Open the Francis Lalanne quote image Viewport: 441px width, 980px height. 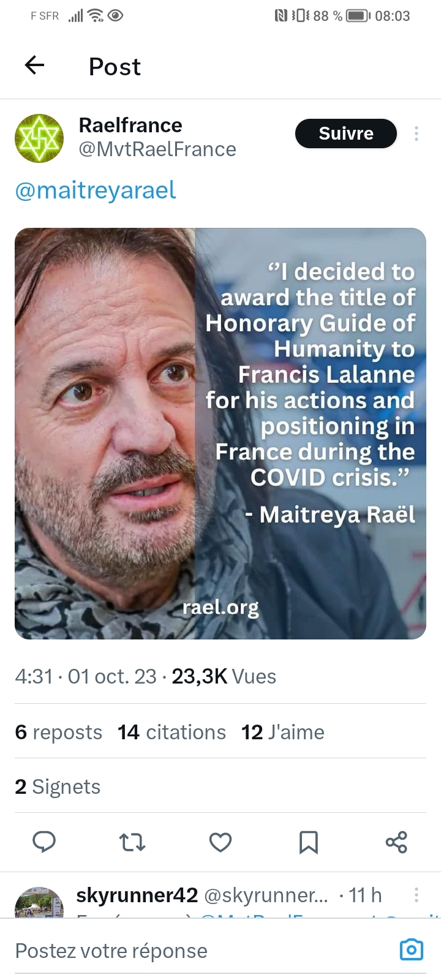[221, 434]
